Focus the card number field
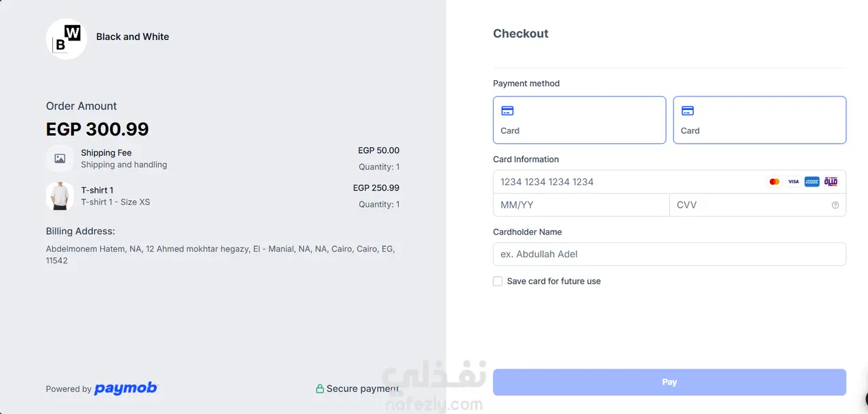This screenshot has height=414, width=868. click(x=627, y=182)
